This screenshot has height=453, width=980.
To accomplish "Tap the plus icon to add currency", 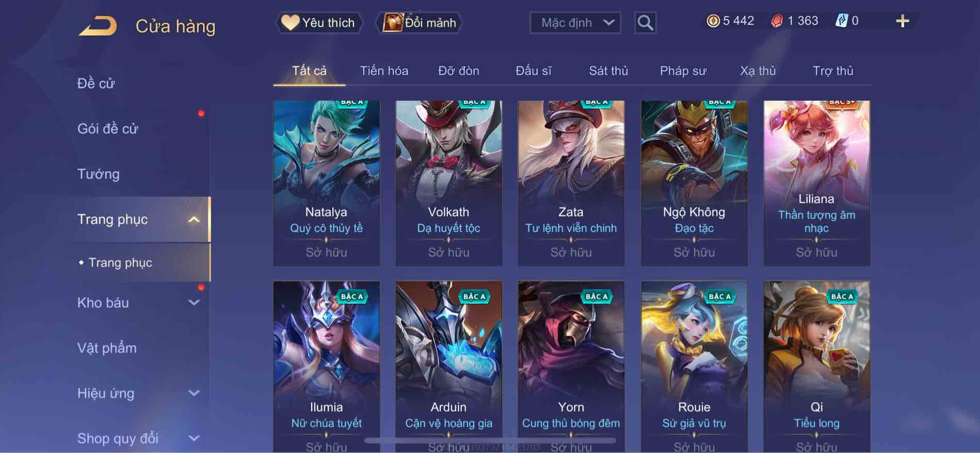I will point(902,21).
